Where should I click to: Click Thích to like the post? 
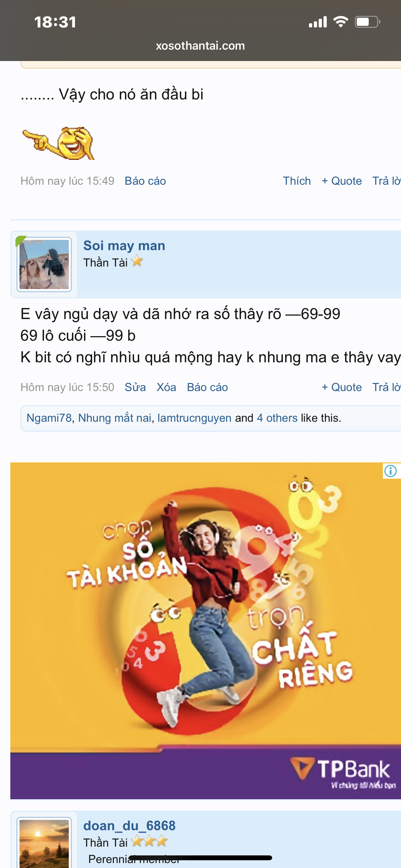(296, 181)
